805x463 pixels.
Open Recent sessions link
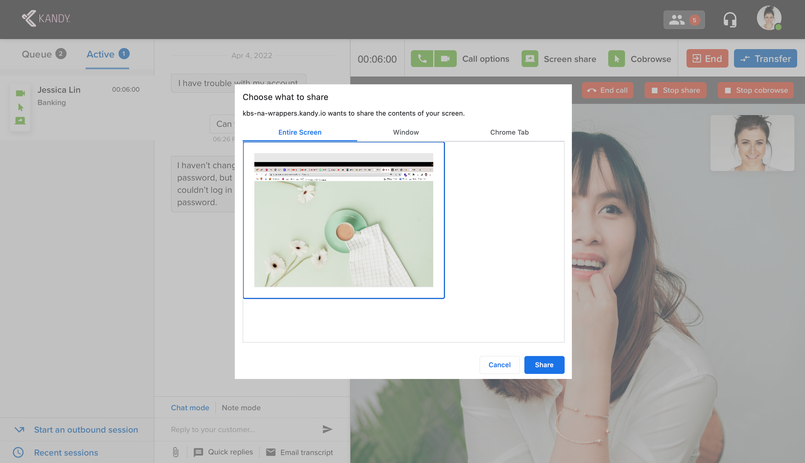point(66,453)
